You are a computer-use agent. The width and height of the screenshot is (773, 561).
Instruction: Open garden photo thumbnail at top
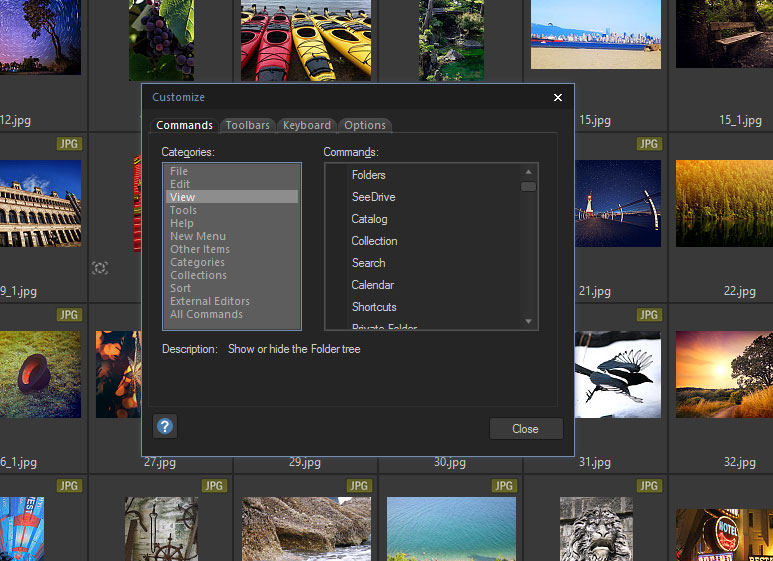click(x=451, y=40)
